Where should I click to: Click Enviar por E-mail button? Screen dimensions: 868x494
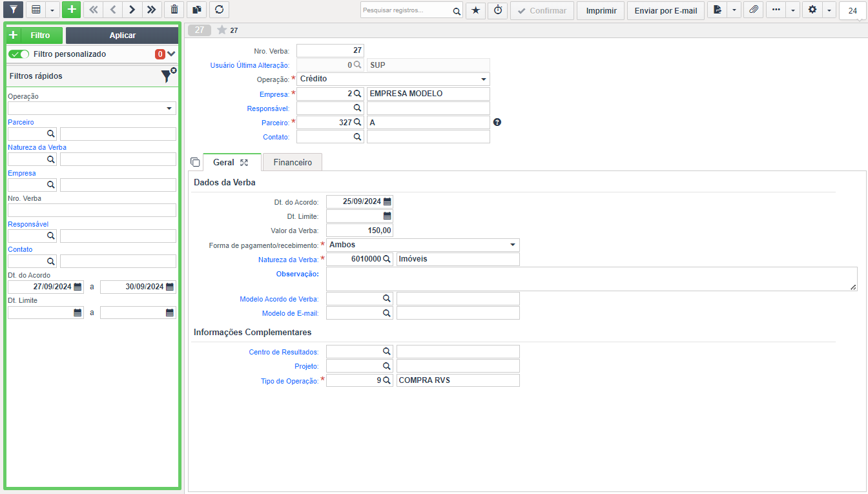(666, 10)
